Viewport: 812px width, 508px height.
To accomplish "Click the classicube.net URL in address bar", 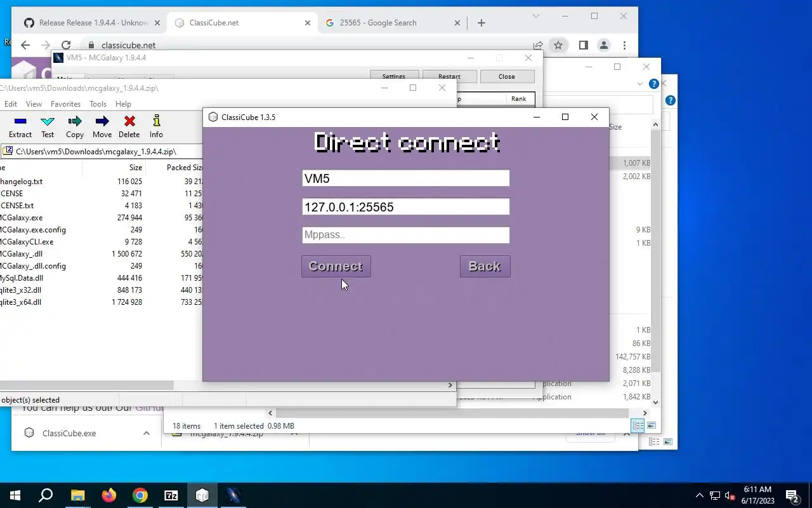I will tap(128, 45).
